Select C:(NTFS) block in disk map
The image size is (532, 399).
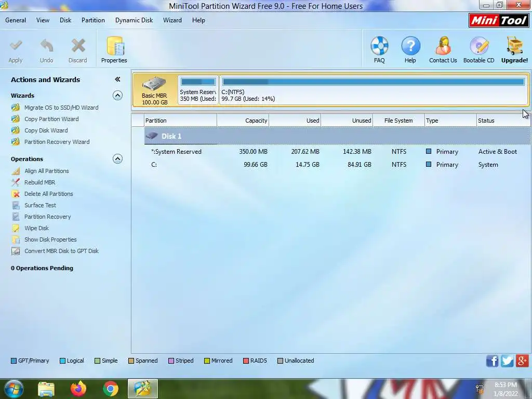coord(374,90)
